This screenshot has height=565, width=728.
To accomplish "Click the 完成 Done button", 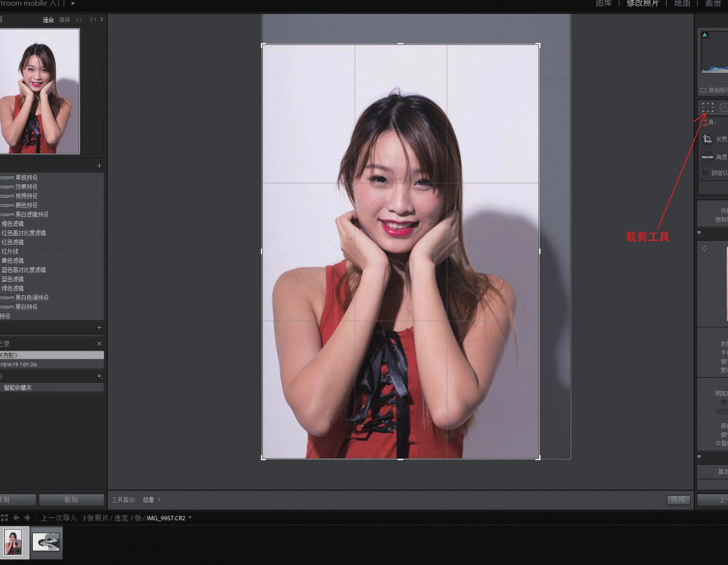I will pyautogui.click(x=678, y=500).
